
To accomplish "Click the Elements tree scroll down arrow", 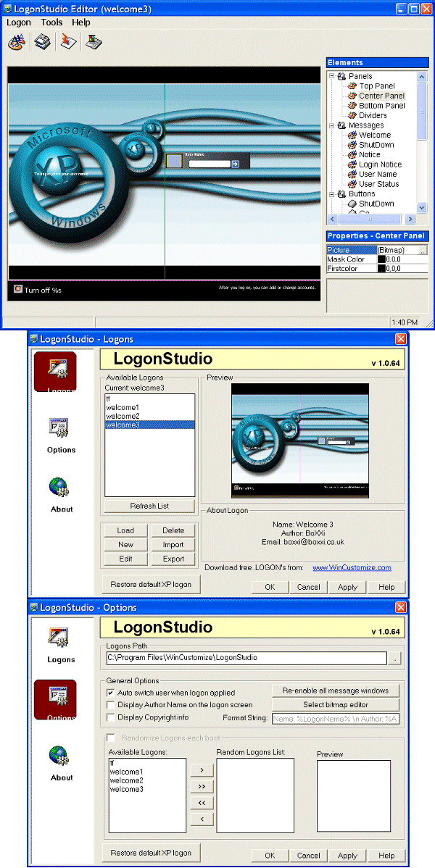I will [422, 208].
